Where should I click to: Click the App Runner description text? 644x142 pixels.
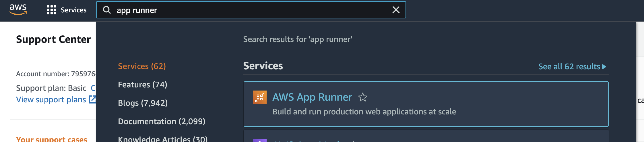click(364, 112)
